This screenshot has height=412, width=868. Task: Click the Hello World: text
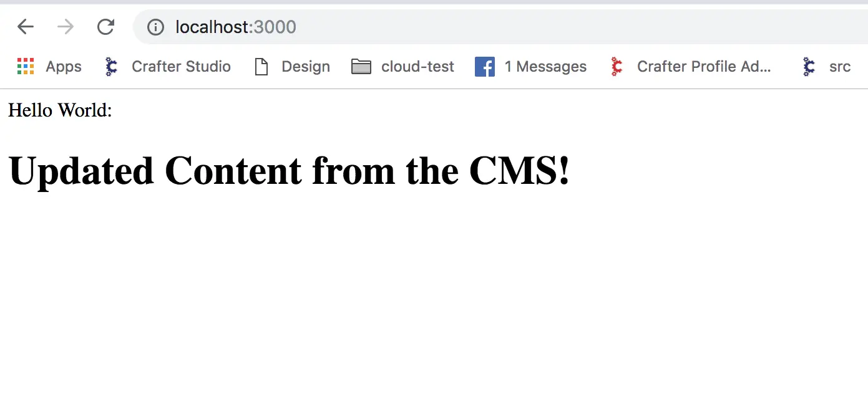(60, 110)
